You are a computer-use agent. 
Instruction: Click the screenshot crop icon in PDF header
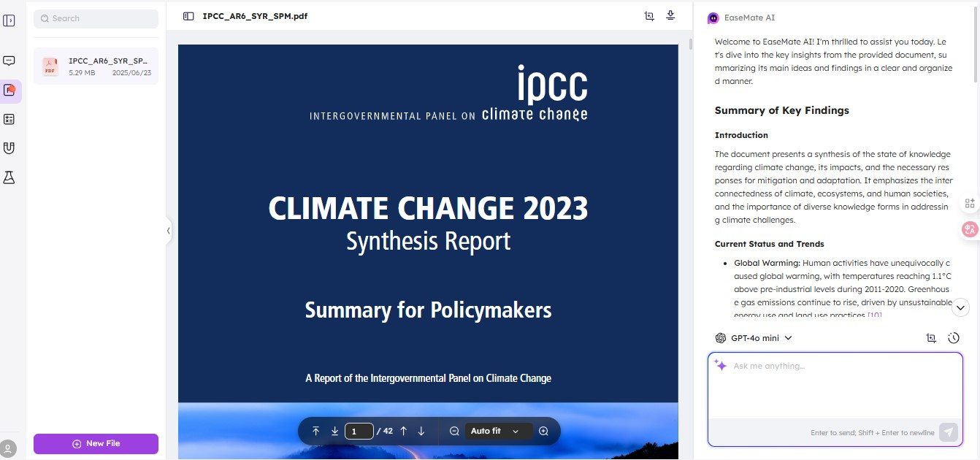[649, 16]
